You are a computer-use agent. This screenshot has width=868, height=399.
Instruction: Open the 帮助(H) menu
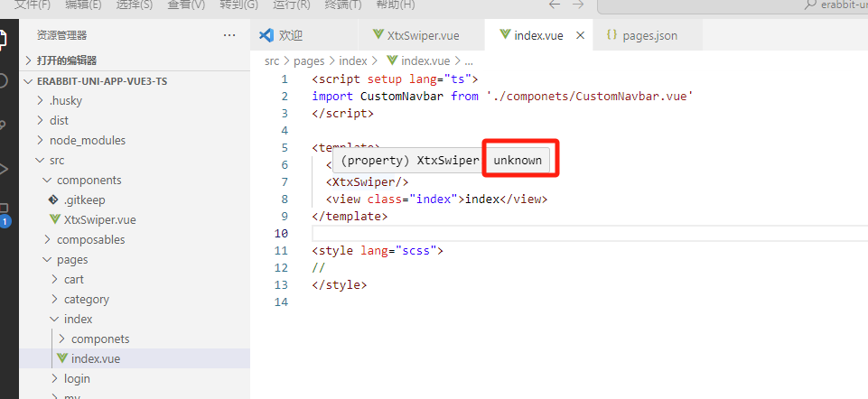click(x=396, y=5)
